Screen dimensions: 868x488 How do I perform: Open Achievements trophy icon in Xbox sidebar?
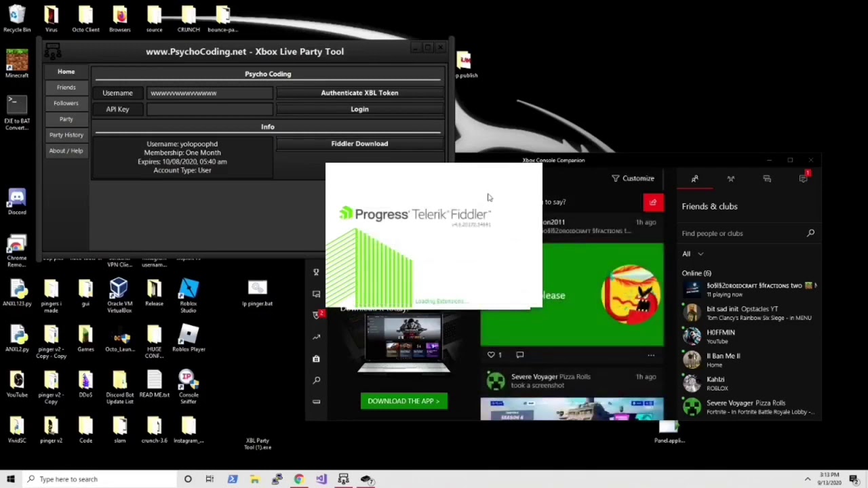pos(316,272)
